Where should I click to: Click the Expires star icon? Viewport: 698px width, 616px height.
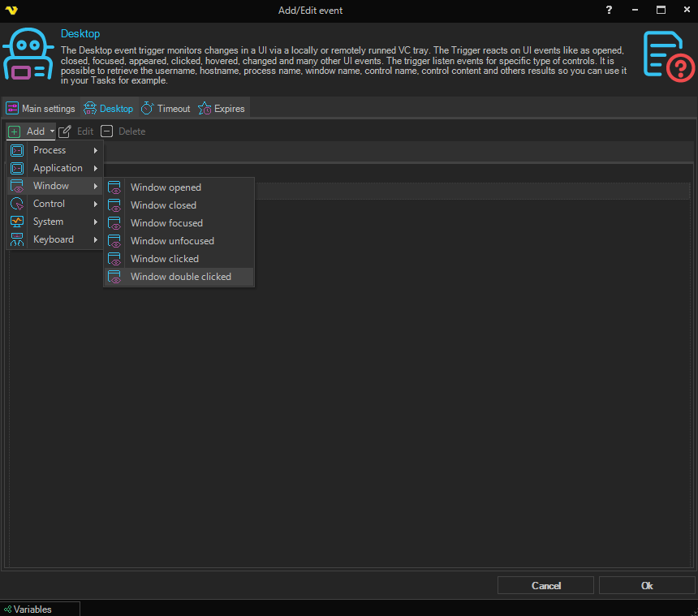205,108
